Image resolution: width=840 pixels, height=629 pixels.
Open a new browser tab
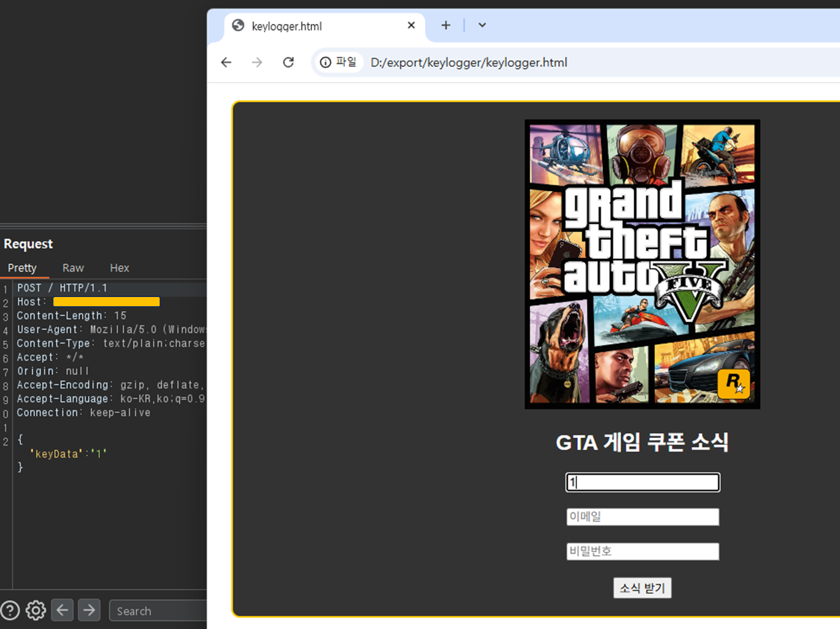click(446, 25)
